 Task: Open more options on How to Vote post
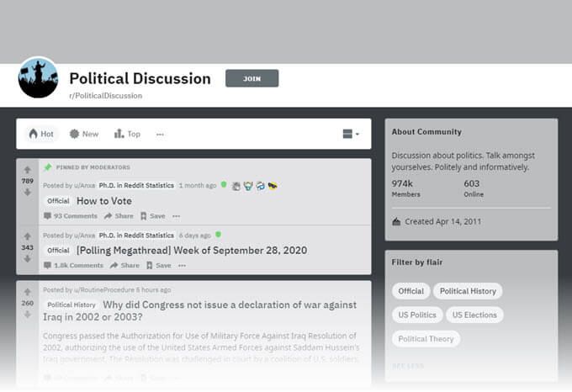point(176,216)
